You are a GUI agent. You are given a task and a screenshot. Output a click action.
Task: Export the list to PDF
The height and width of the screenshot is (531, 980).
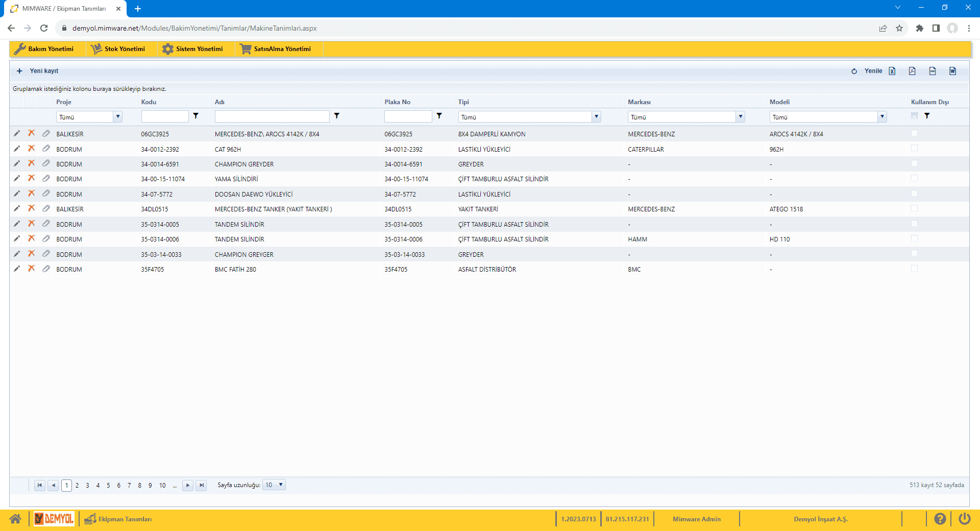pyautogui.click(x=912, y=71)
